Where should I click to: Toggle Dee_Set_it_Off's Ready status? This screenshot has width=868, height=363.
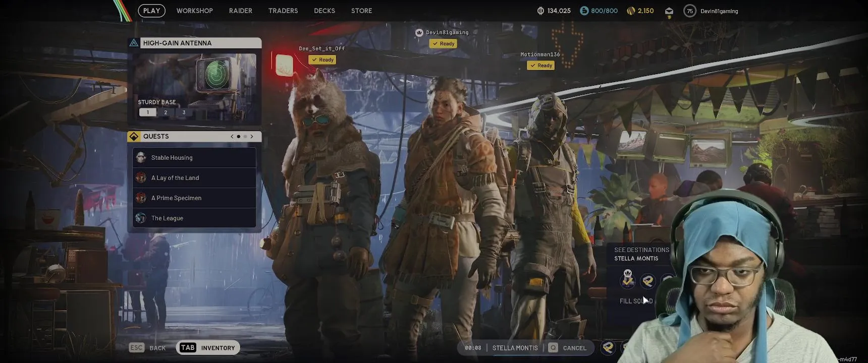tap(322, 59)
